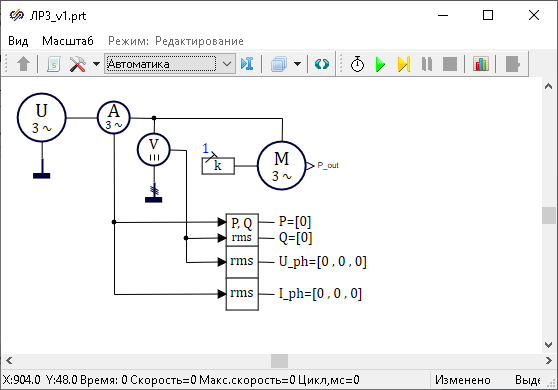Click the stacked windows icon
This screenshot has width=558, height=390.
point(278,64)
